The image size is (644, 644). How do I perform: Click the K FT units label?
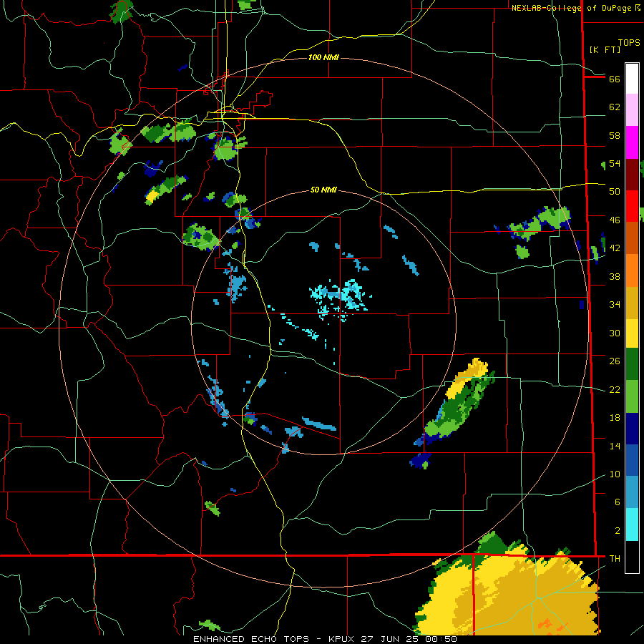tap(605, 49)
